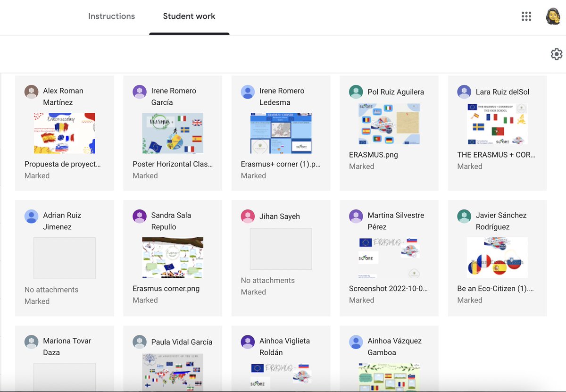Select the Student work tab
The height and width of the screenshot is (392, 566).
coord(189,16)
